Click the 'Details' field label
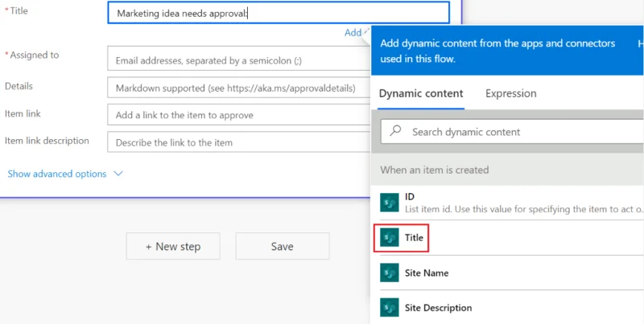The height and width of the screenshot is (324, 644). 19,86
